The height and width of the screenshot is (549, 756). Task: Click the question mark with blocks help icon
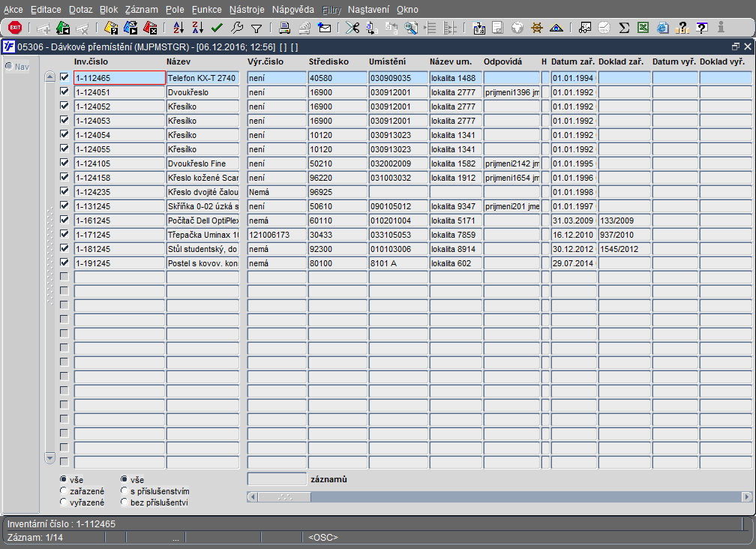682,28
